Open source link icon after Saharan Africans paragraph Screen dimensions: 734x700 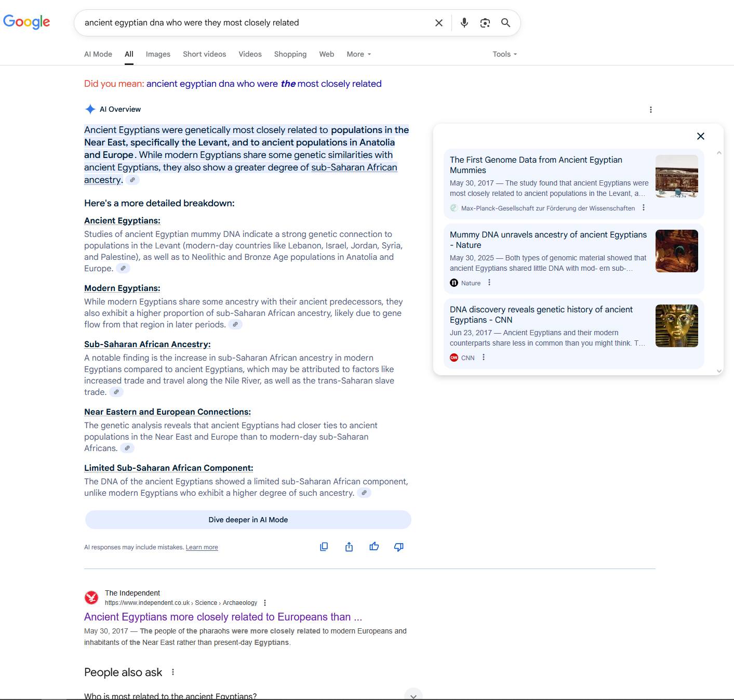click(x=127, y=448)
